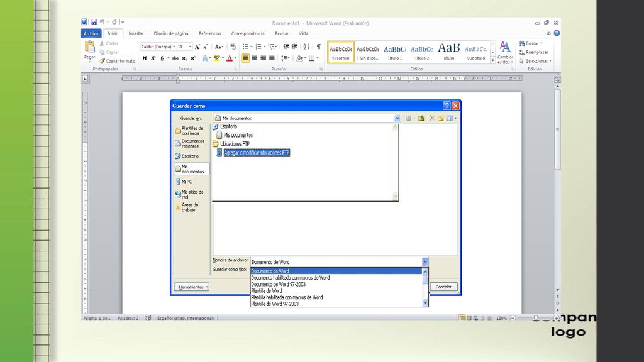Switch to the Correspondencia tab
Screen dimensions: 644x362
(x=248, y=34)
